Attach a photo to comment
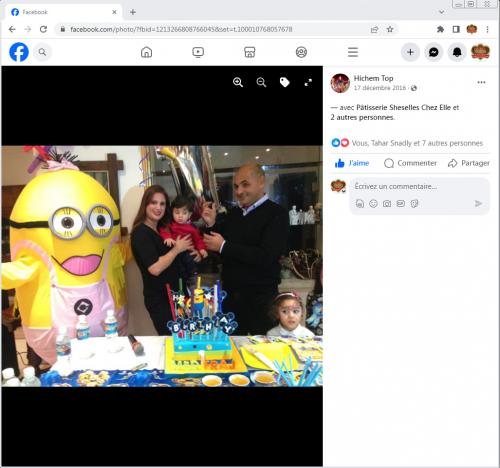This screenshot has width=500, height=468. point(387,203)
